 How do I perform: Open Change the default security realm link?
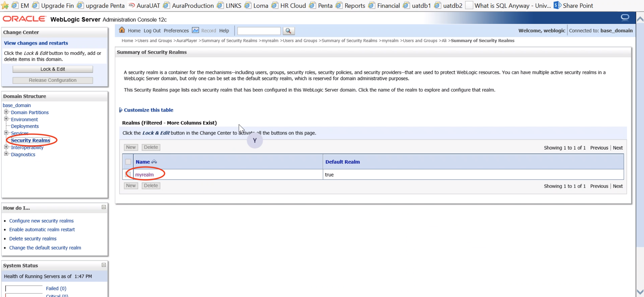click(45, 248)
